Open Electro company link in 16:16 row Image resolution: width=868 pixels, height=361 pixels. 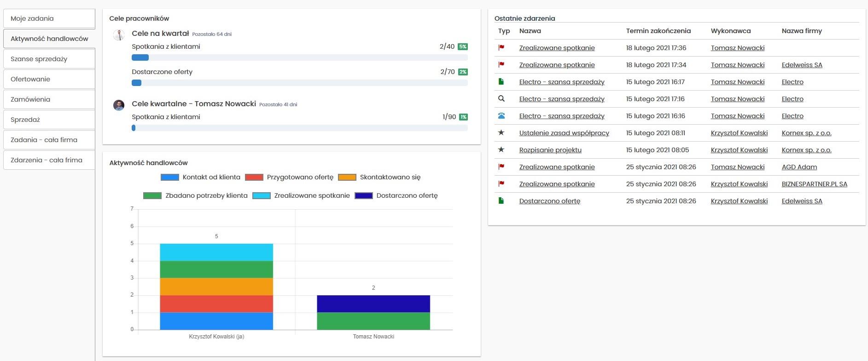point(792,116)
